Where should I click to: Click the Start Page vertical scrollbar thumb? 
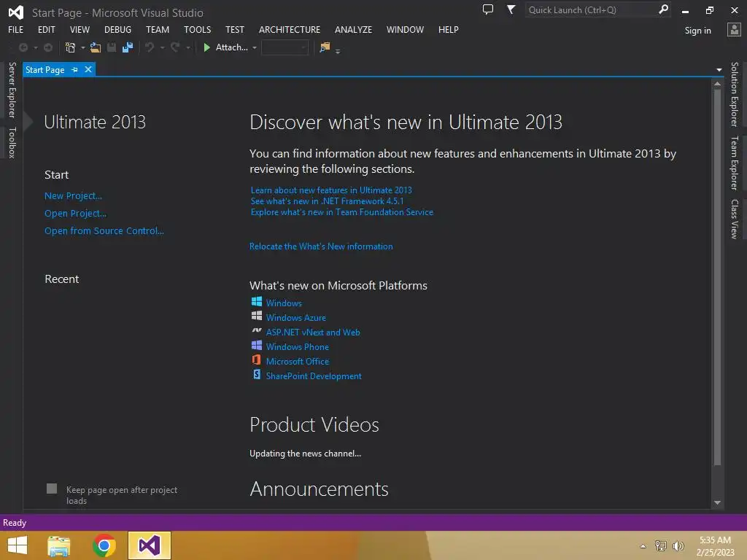[x=718, y=276]
